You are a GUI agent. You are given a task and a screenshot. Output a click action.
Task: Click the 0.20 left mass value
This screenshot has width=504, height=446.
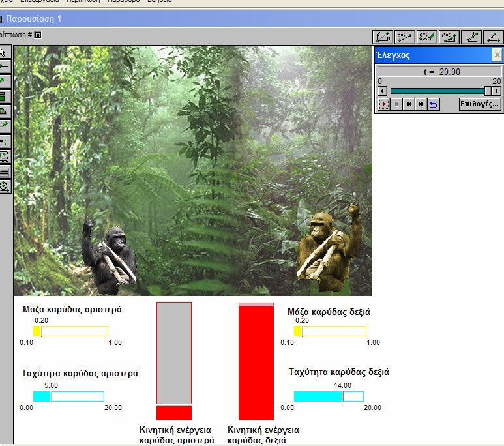point(42,320)
